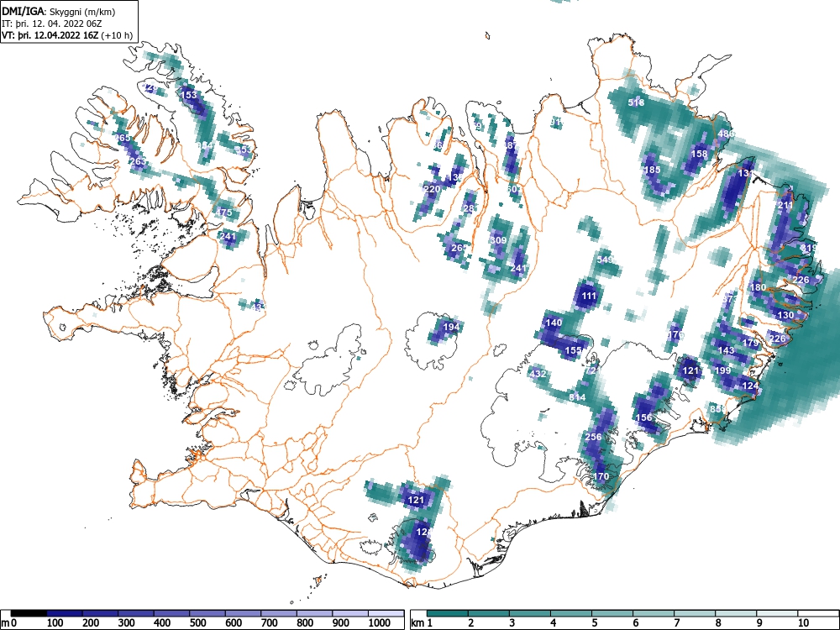Image resolution: width=840 pixels, height=630 pixels.
Task: Click the 211 visibility value near east coast
Action: click(785, 205)
